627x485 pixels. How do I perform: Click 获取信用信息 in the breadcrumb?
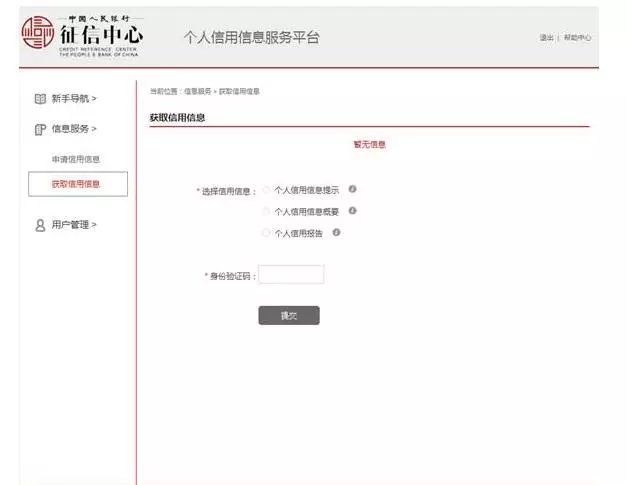[x=240, y=92]
